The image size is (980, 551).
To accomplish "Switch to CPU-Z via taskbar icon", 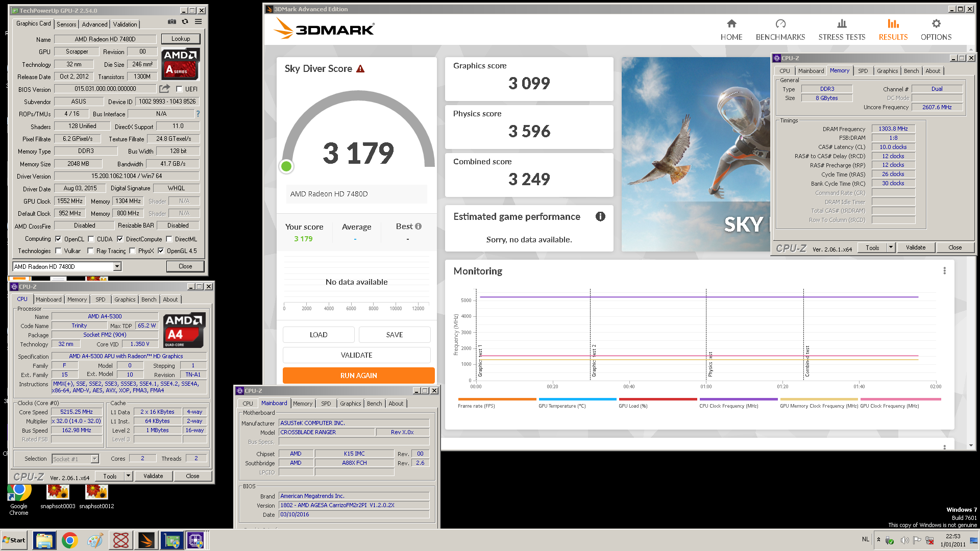I will point(196,540).
